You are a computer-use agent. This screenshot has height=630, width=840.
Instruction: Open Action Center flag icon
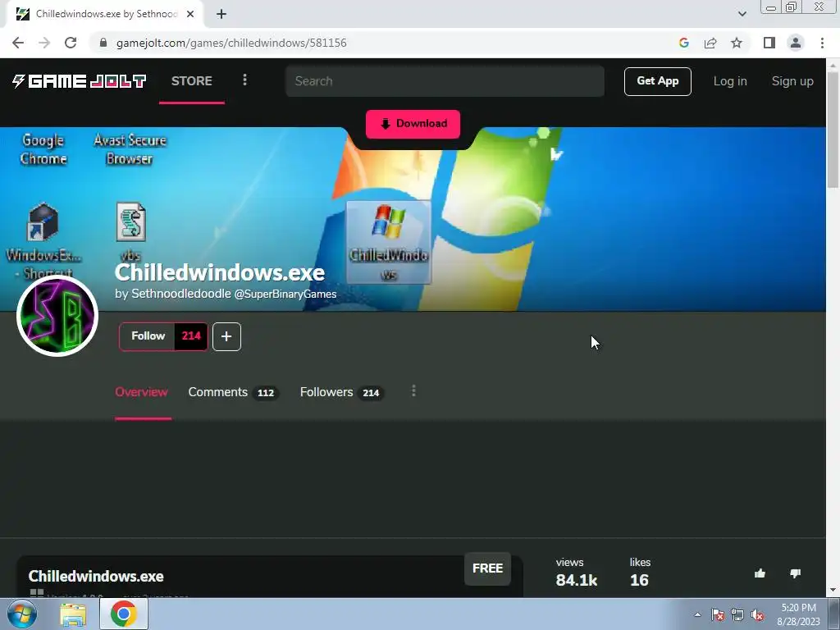point(718,615)
